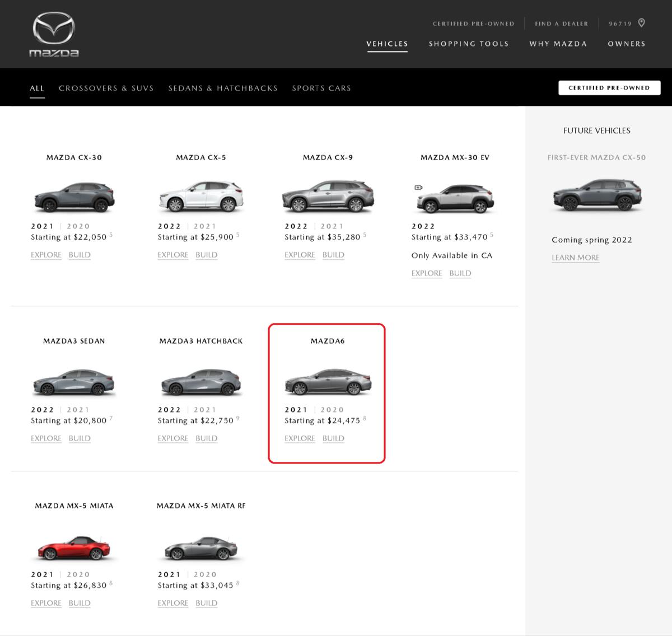This screenshot has width=672, height=636.
Task: Open the Owners menu
Action: [627, 44]
